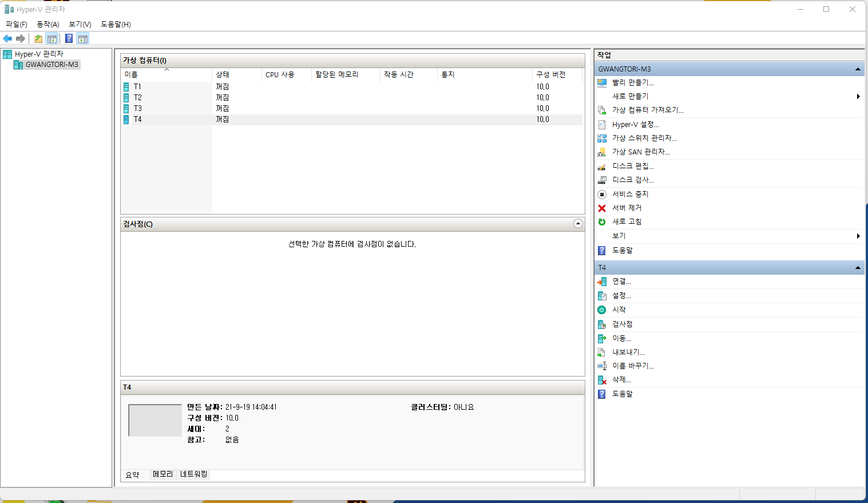Click 이름 바꾸기 rename icon
Screen dimensions: 868x503
602,366
